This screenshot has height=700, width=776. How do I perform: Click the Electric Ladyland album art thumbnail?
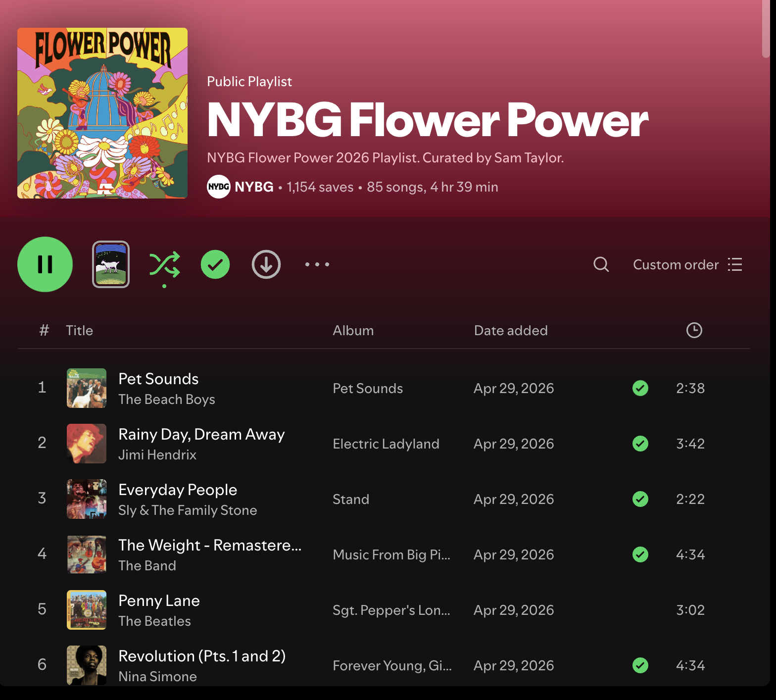point(87,444)
